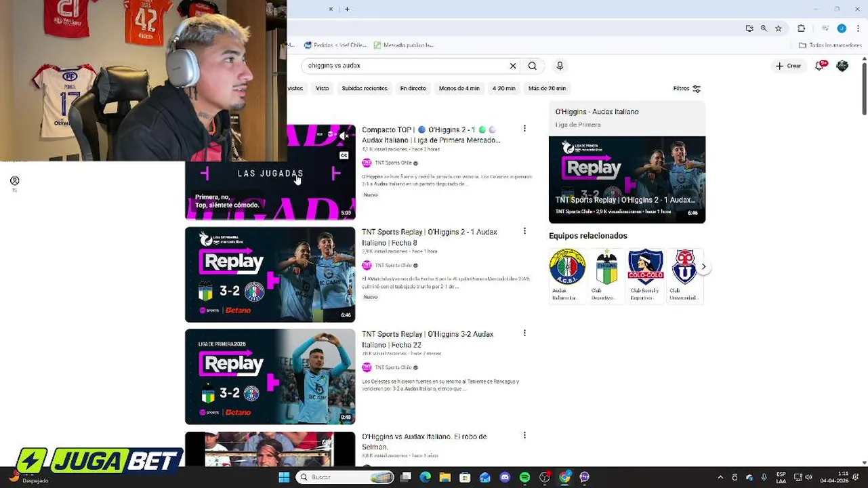868x488 pixels.
Task: Play the side panel Replay video card
Action: [627, 180]
